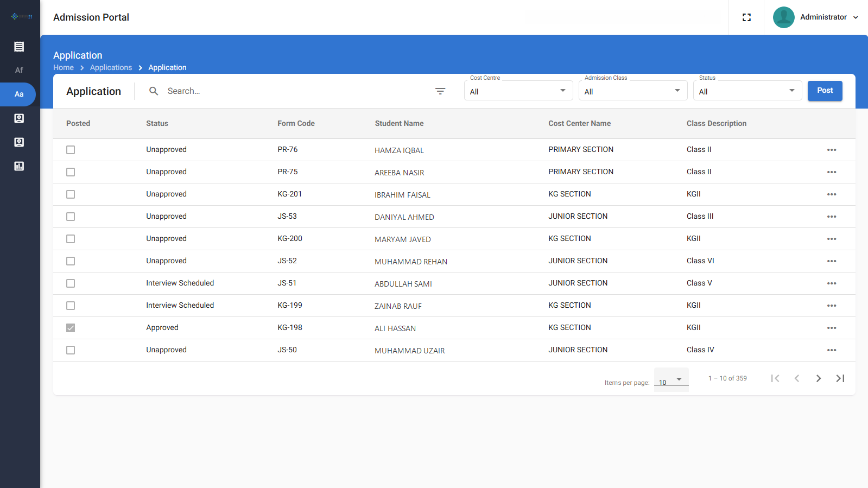Click the Admission Portal title
This screenshot has width=868, height=488.
point(91,17)
